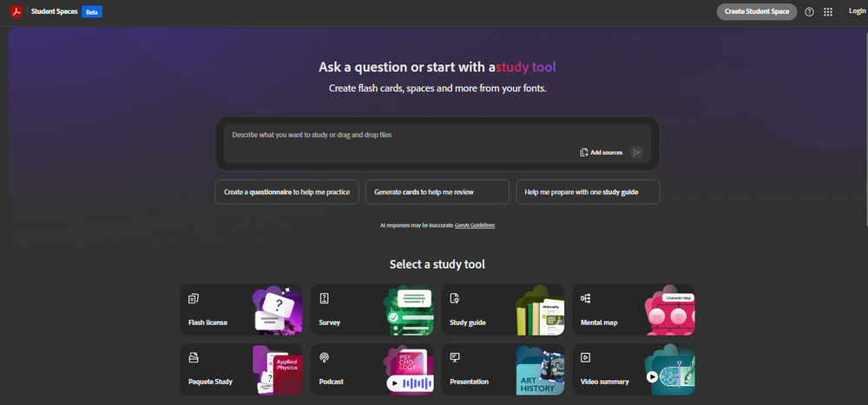Open the help question mark icon

[x=809, y=11]
